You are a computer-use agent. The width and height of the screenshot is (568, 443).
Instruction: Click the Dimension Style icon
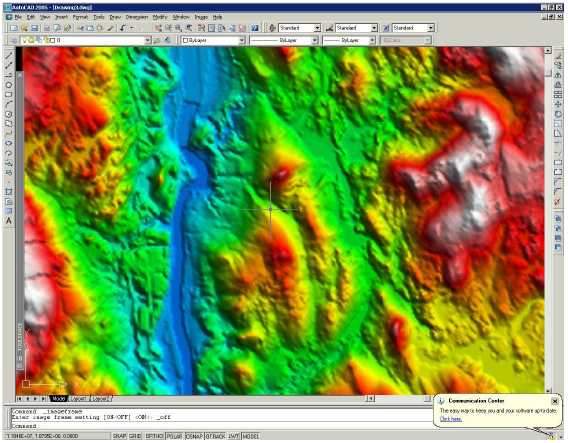click(x=329, y=28)
